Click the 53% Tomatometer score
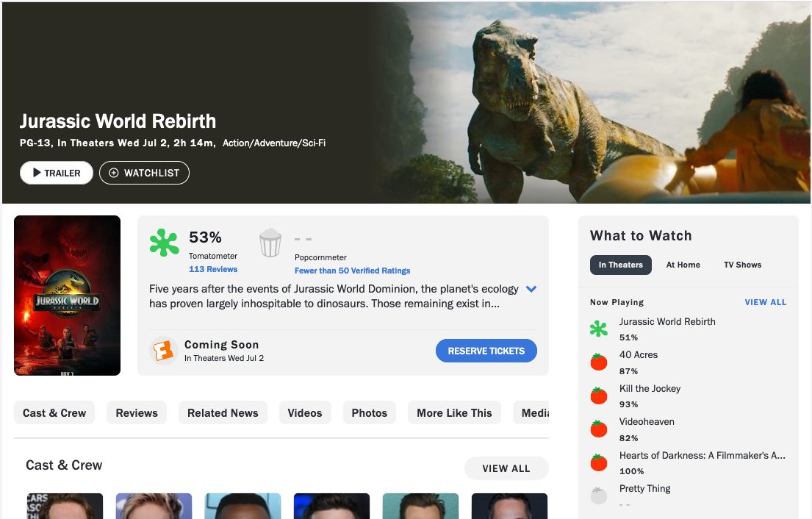812x519 pixels. coord(205,237)
